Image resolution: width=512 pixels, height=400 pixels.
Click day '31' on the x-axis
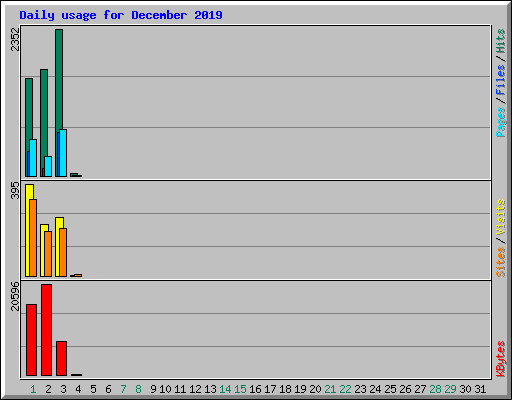(480, 389)
